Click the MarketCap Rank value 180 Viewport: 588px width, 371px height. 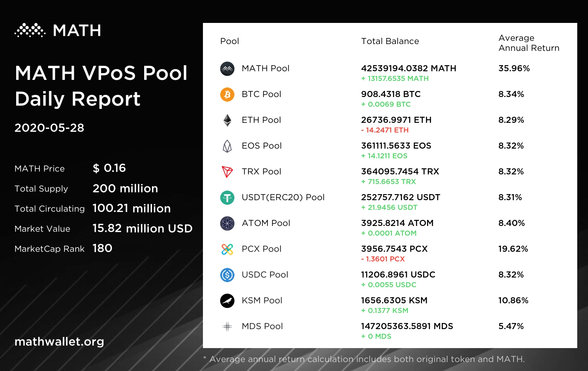(x=102, y=248)
